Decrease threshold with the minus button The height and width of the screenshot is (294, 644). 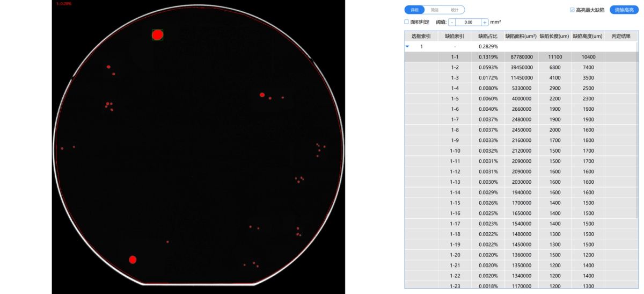(x=452, y=22)
